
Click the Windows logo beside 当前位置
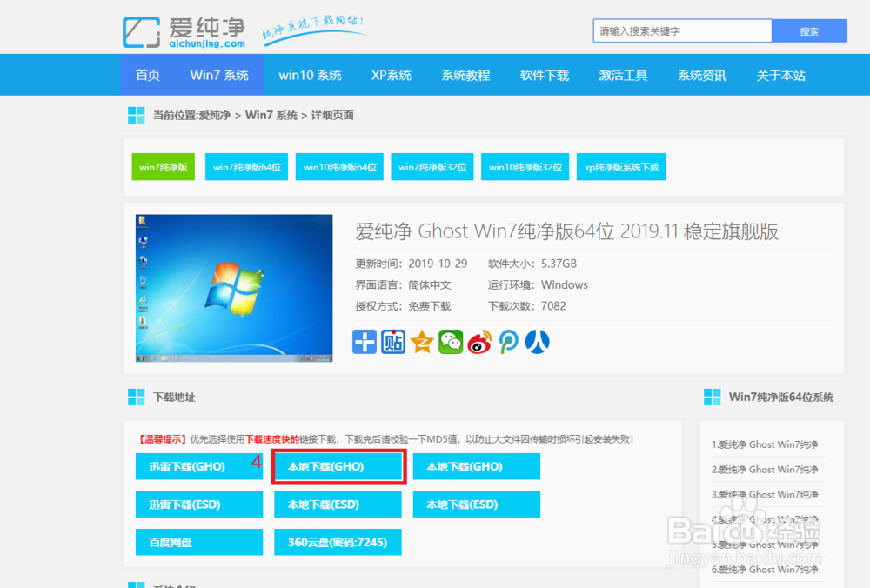136,116
